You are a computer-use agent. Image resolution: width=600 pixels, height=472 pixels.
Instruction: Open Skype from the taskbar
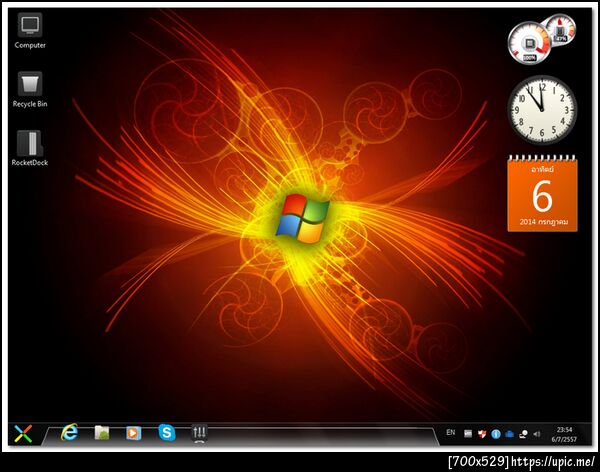coord(167,433)
